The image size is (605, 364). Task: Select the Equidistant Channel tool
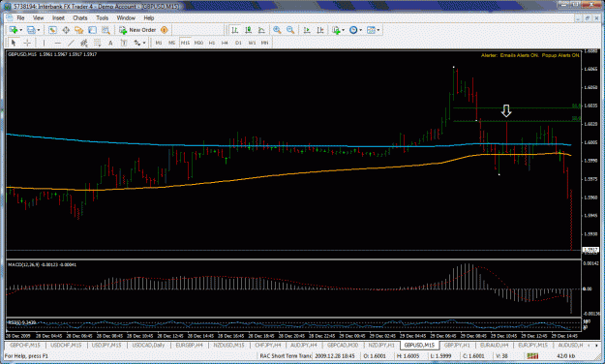pos(83,43)
